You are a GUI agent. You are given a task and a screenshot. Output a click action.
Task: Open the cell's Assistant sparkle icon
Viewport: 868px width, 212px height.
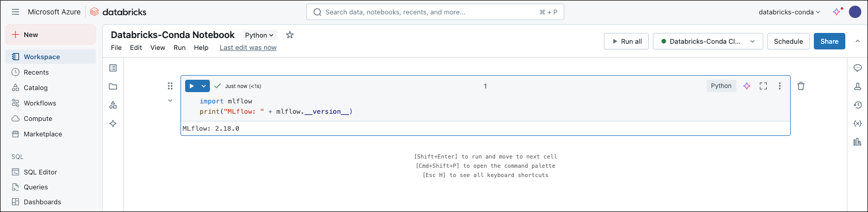[747, 86]
